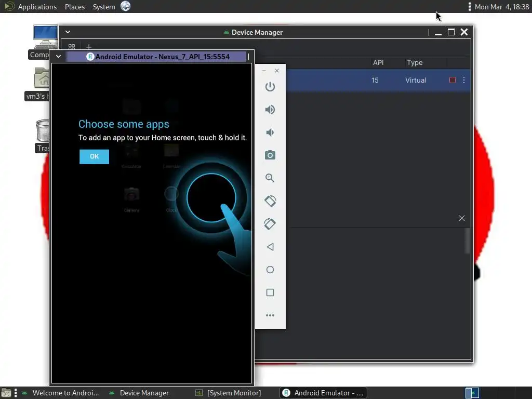Activate the zoom magnifier icon
This screenshot has height=399, width=532.
coord(270,178)
